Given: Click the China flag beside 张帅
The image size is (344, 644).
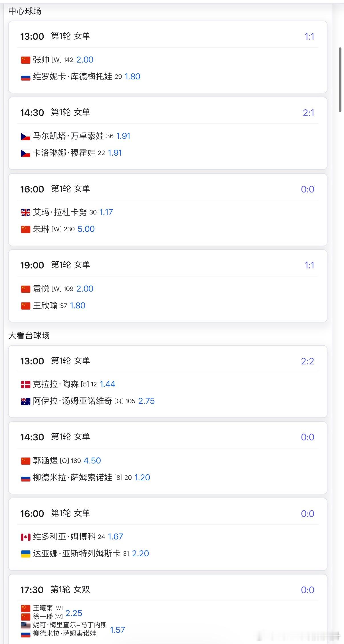Looking at the screenshot, I should pos(26,60).
